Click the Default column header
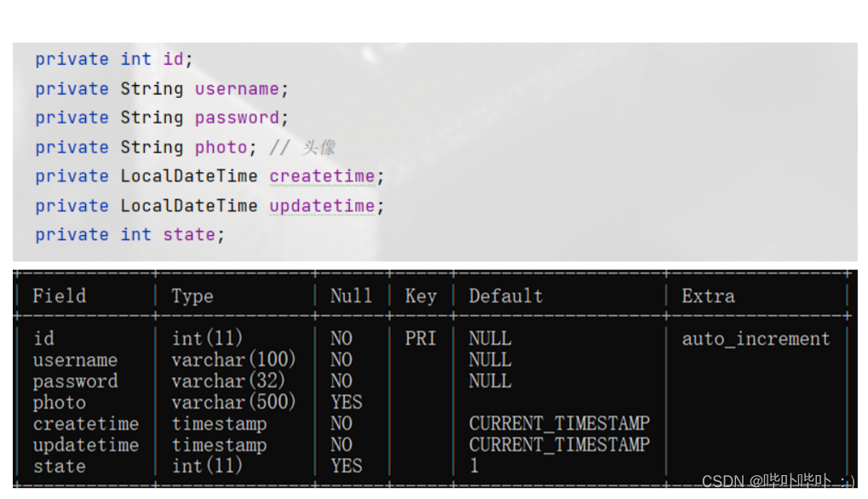The width and height of the screenshot is (868, 499). coord(505,296)
